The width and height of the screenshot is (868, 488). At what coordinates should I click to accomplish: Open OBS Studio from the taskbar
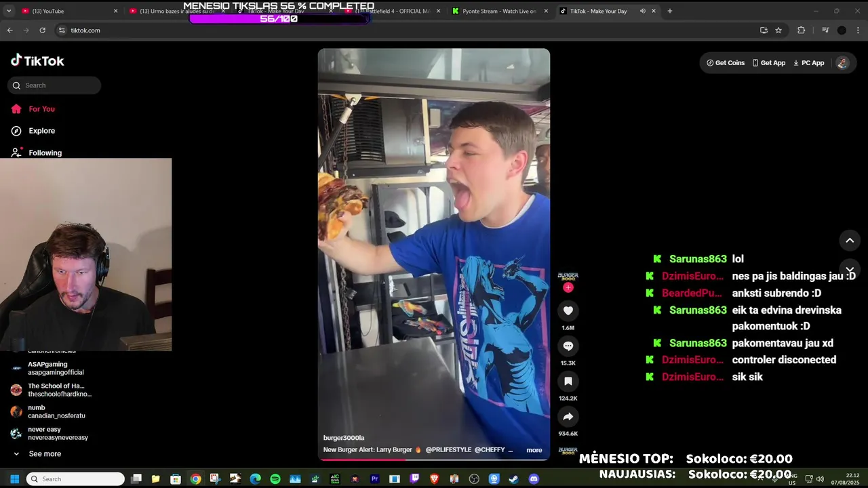click(x=474, y=479)
